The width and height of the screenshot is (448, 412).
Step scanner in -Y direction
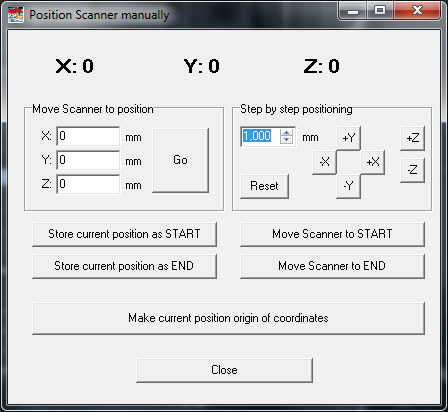(x=349, y=186)
